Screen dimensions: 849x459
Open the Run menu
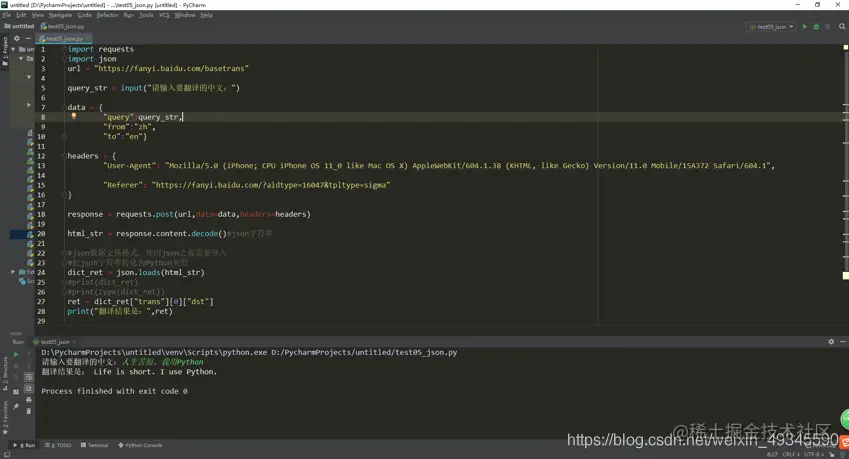tap(128, 15)
